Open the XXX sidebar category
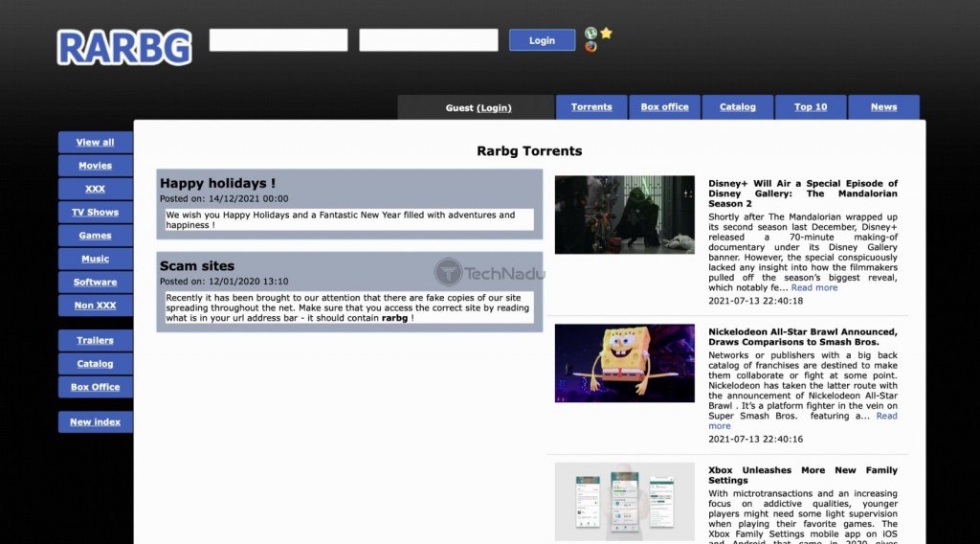The image size is (980, 544). click(96, 189)
